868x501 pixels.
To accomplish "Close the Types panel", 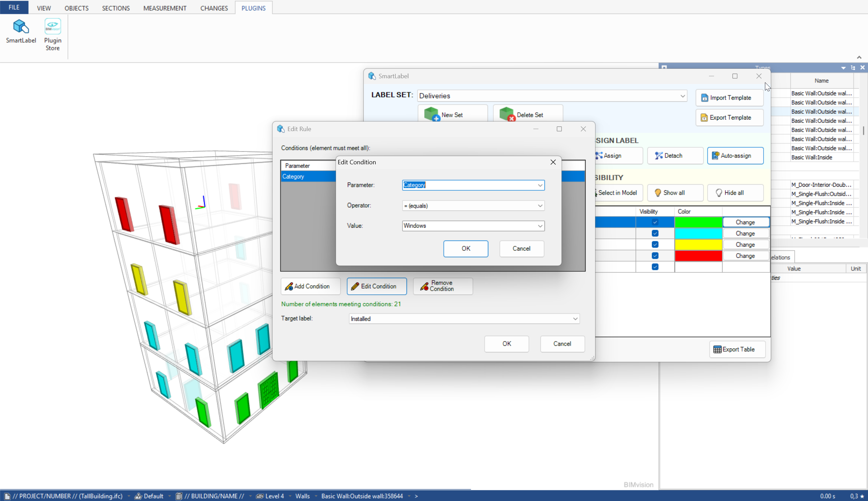I will pyautogui.click(x=863, y=68).
